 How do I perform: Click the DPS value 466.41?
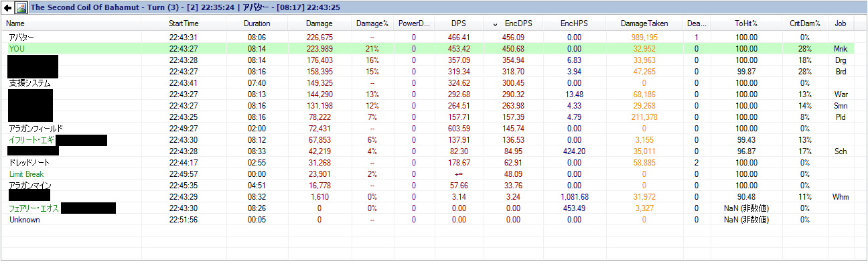pos(459,38)
